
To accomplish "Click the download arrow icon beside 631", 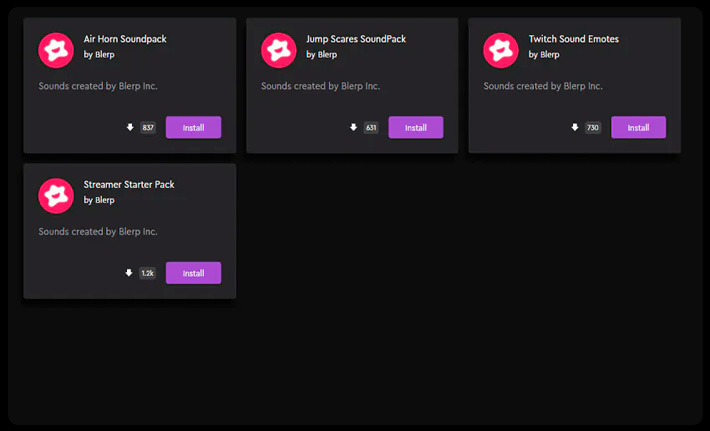I will 353,127.
